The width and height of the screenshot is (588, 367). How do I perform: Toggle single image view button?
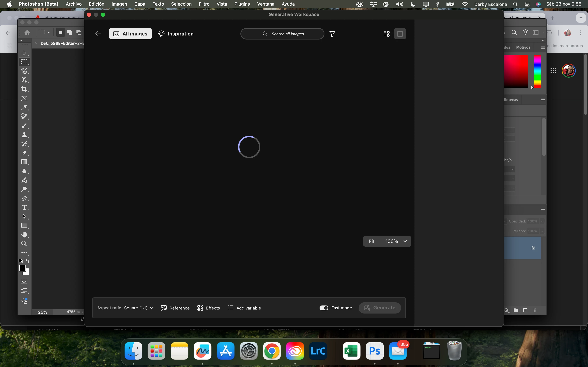[400, 34]
